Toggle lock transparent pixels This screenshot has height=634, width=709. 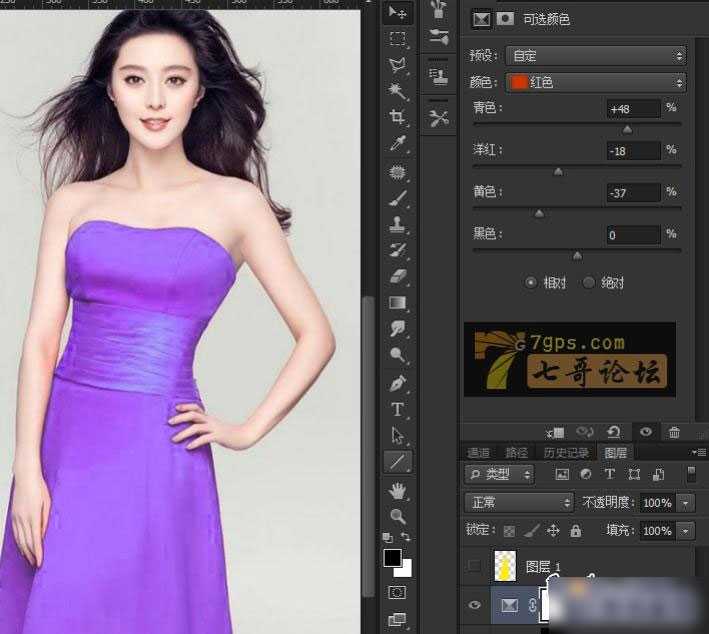(509, 531)
